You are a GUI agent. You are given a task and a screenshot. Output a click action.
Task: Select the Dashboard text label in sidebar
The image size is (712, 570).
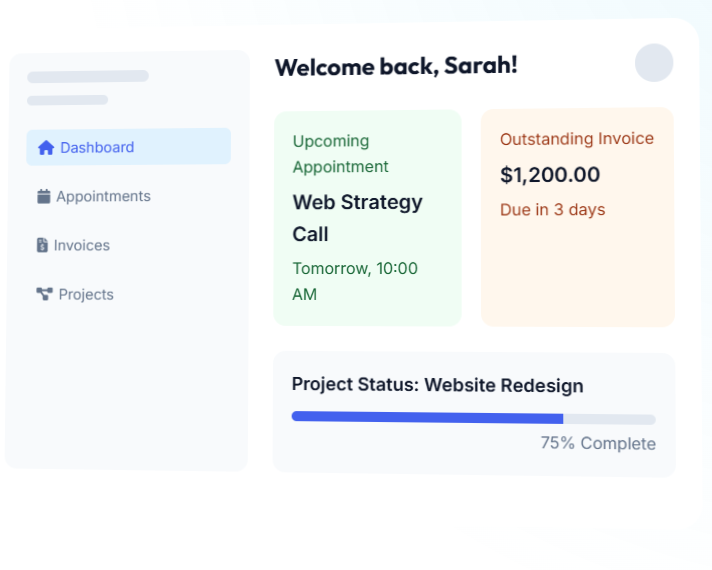[97, 148]
